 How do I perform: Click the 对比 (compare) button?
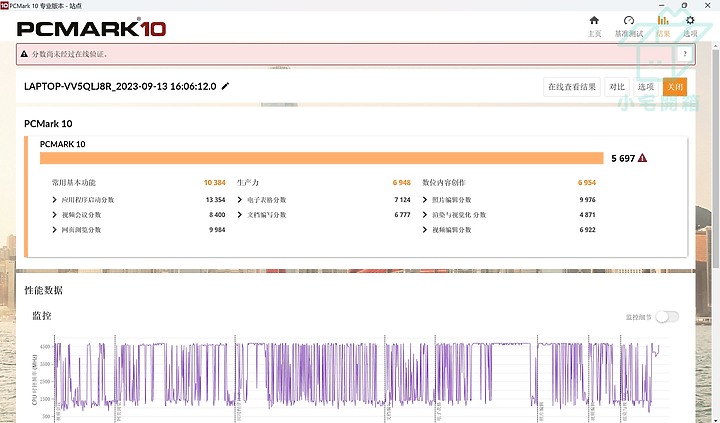point(617,87)
